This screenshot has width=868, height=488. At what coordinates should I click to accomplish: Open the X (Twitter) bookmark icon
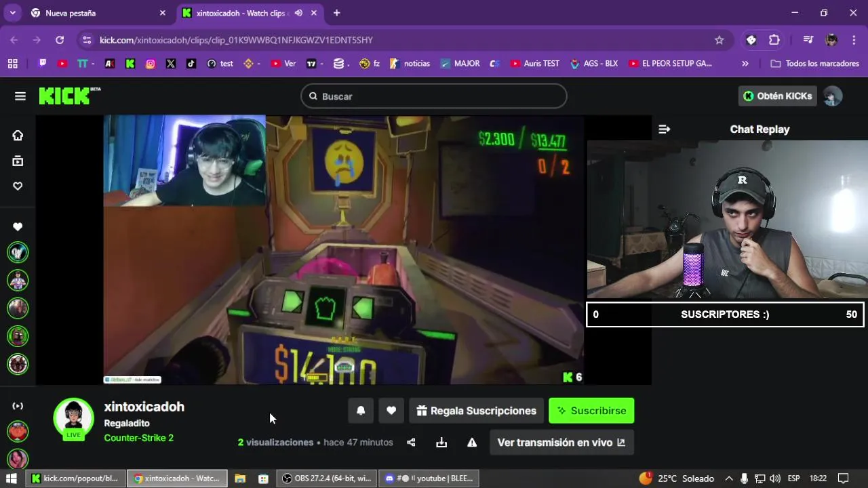pos(171,63)
